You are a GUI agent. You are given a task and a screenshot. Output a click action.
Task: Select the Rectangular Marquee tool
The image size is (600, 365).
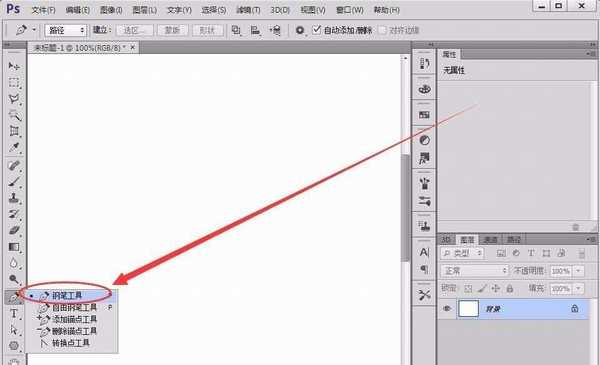[14, 83]
